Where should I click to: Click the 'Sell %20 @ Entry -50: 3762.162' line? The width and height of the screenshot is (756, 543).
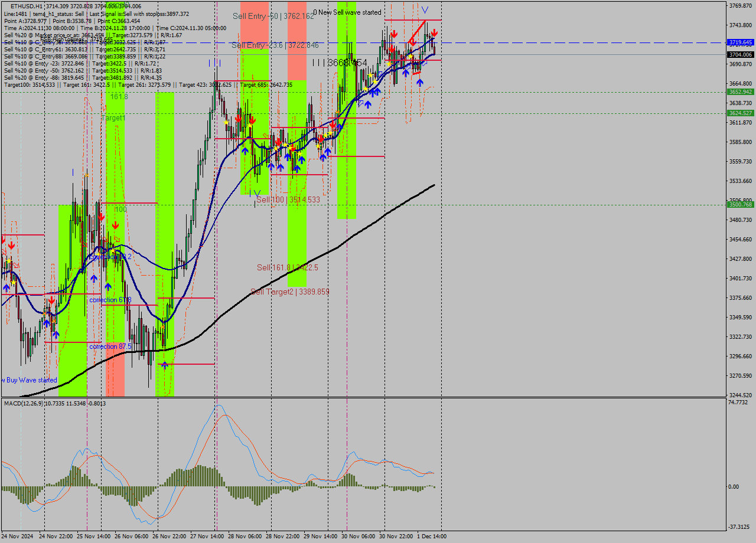[83, 71]
